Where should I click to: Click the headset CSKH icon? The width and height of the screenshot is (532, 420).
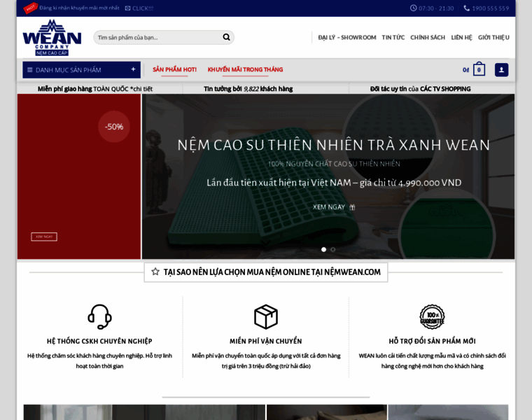click(99, 316)
